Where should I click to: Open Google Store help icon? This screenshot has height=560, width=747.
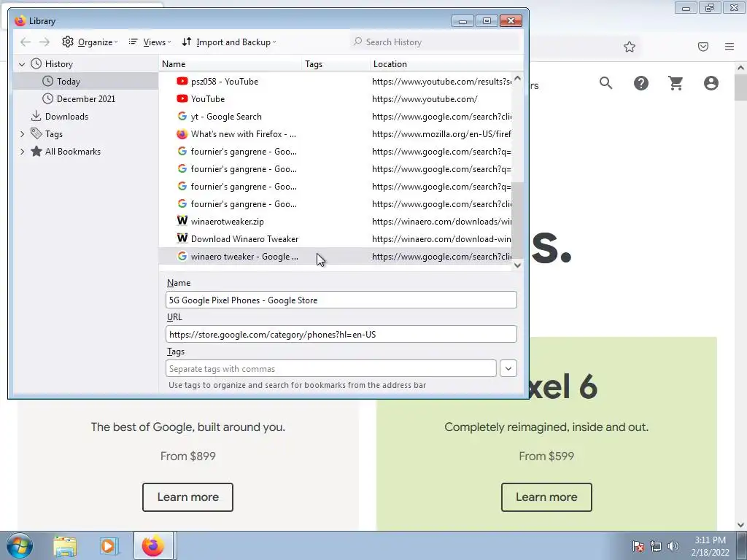click(x=640, y=83)
